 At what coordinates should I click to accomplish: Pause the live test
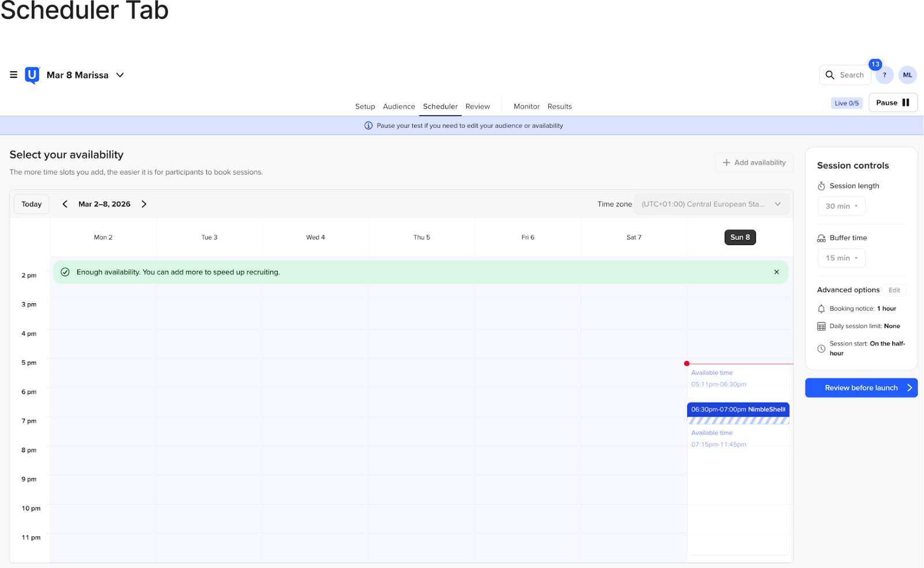tap(892, 103)
